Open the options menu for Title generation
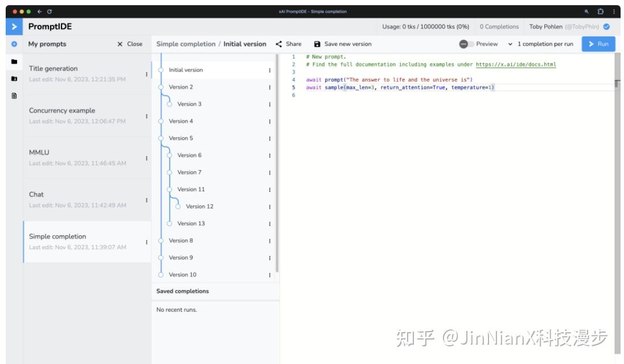This screenshot has width=624, height=364. click(x=147, y=73)
